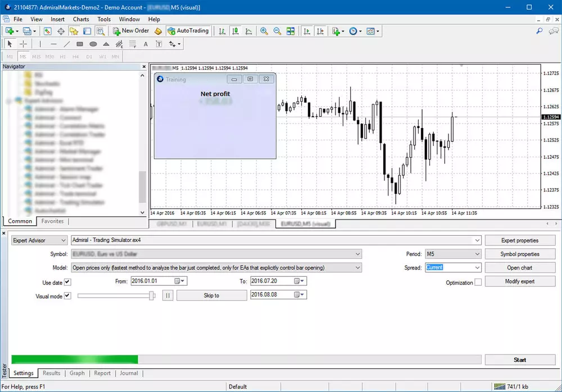The width and height of the screenshot is (562, 392).
Task: Switch chart to Candlesticks mode
Action: 234,31
